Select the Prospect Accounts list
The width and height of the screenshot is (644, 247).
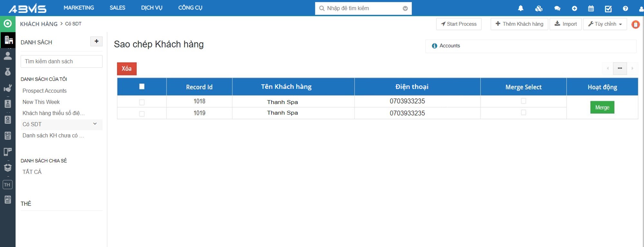(44, 91)
